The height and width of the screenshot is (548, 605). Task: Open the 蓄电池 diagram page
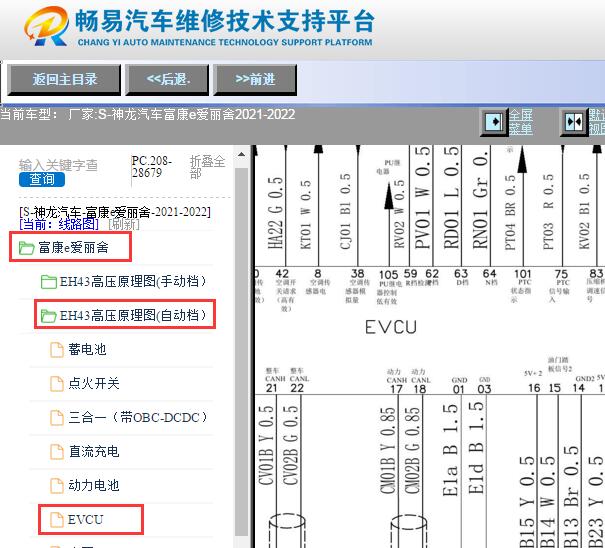point(87,349)
